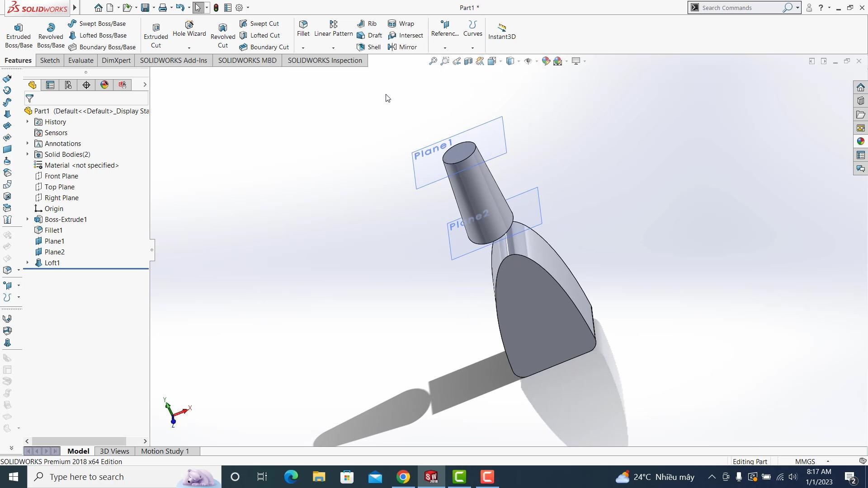Switch to the Sketch tab
The image size is (868, 488).
coord(50,61)
